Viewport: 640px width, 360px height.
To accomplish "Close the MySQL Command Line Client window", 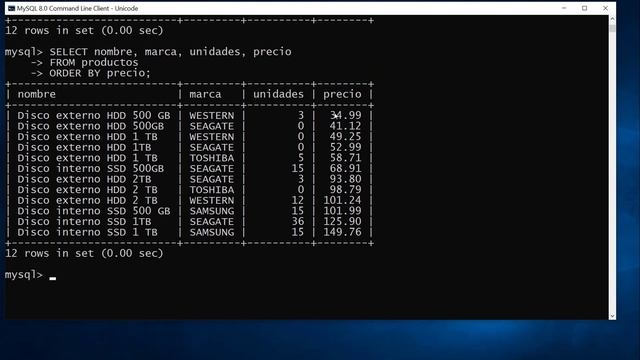I will 605,8.
